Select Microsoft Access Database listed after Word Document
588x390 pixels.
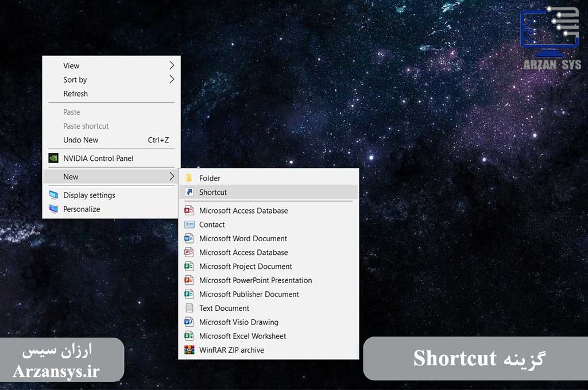269,252
